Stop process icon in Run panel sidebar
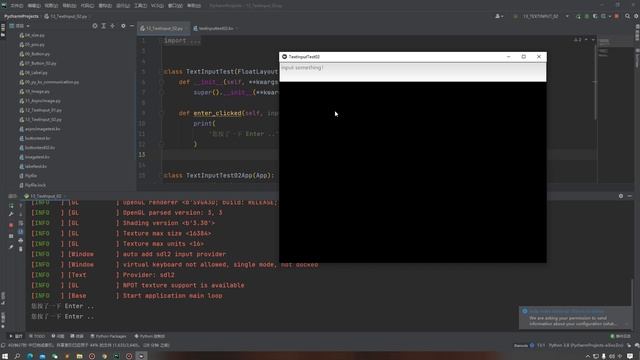The image size is (640, 360). [11, 225]
